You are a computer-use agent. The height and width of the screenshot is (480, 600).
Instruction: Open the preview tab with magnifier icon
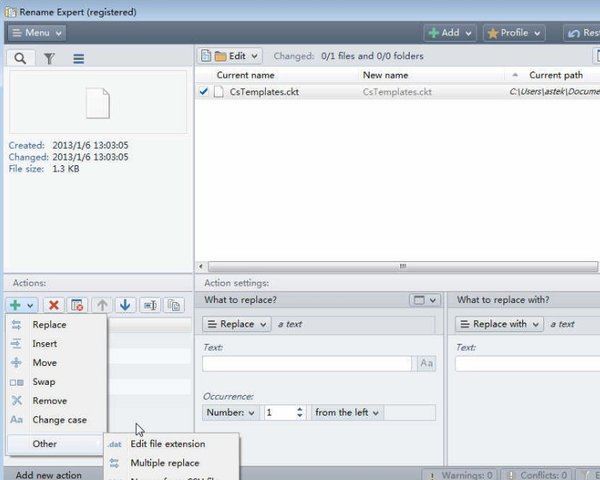(x=20, y=59)
